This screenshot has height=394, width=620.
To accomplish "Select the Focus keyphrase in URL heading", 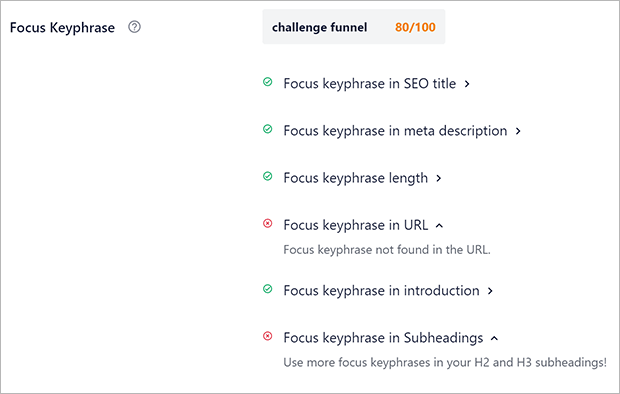I will [355, 225].
